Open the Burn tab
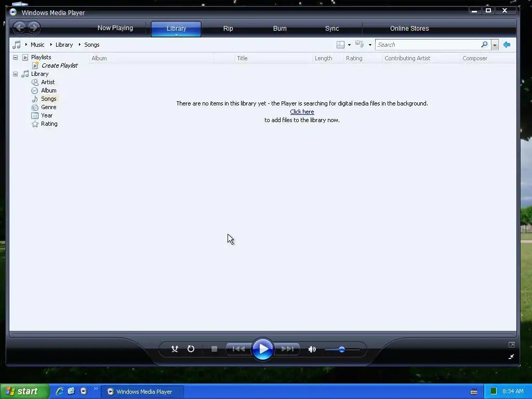The image size is (532, 399). [280, 29]
